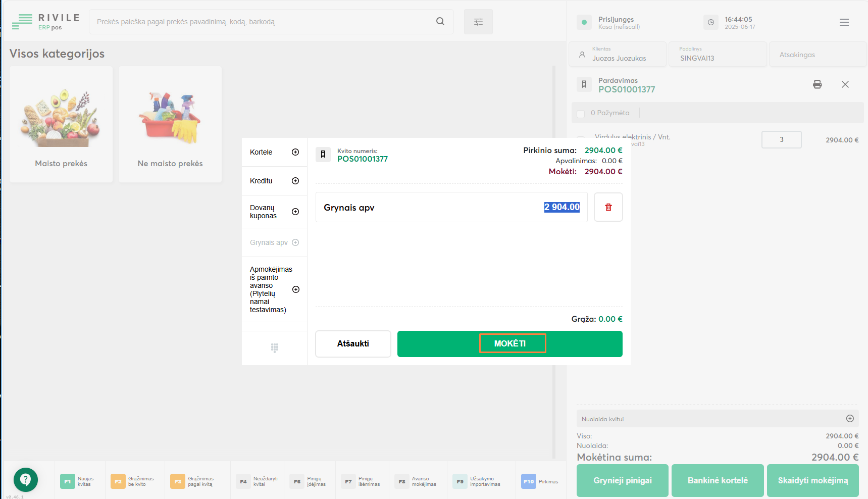
Task: Close the sale with the X icon
Action: point(845,84)
